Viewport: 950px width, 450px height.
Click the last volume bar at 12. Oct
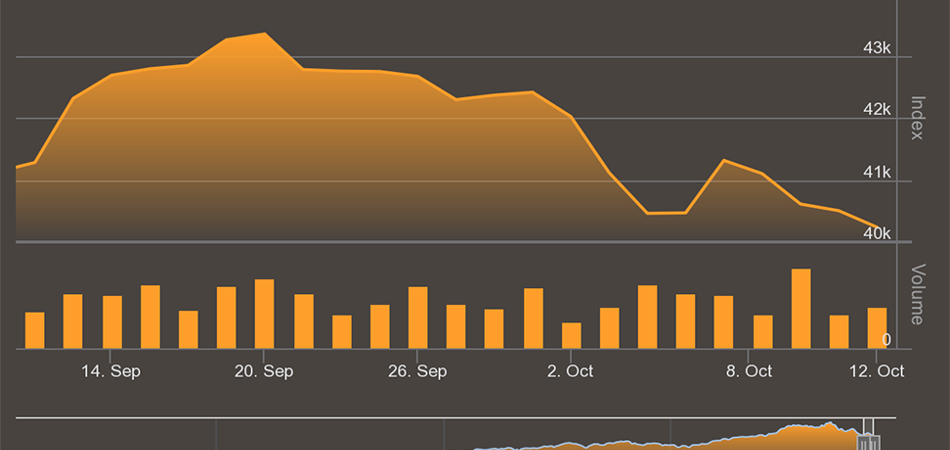click(x=877, y=328)
